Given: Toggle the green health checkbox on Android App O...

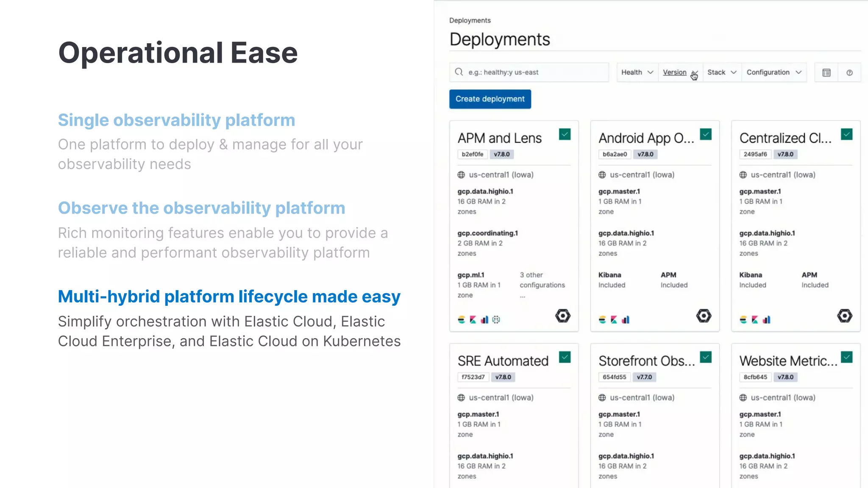Looking at the screenshot, I should [x=706, y=134].
